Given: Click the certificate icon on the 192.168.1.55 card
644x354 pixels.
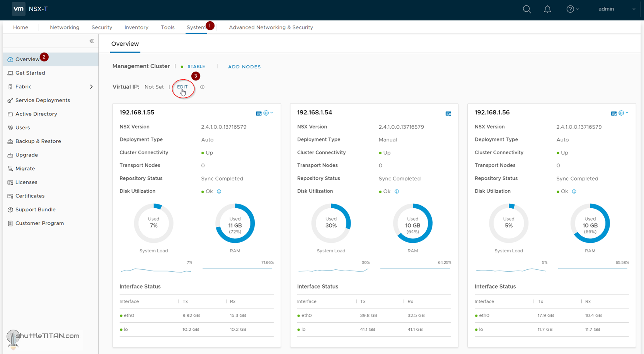Looking at the screenshot, I should 258,113.
